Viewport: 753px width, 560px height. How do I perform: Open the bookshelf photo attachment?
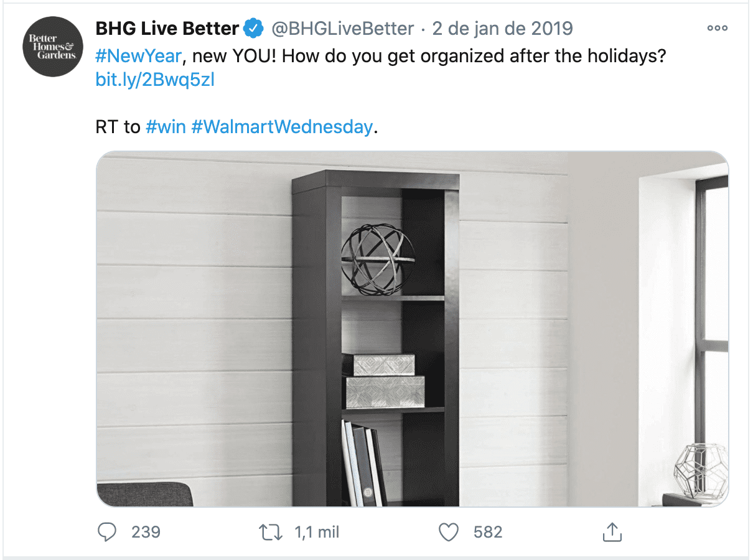412,329
